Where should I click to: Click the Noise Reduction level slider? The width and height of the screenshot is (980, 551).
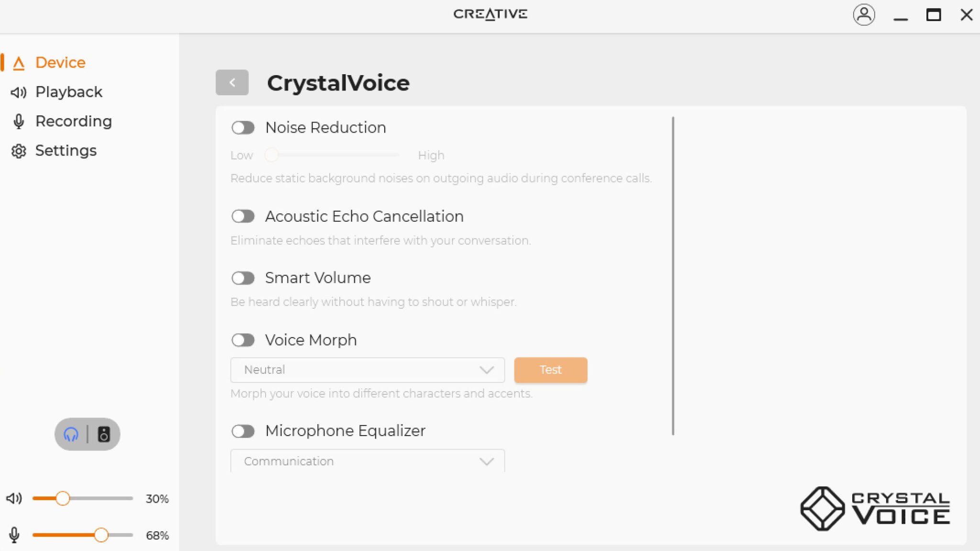point(335,155)
